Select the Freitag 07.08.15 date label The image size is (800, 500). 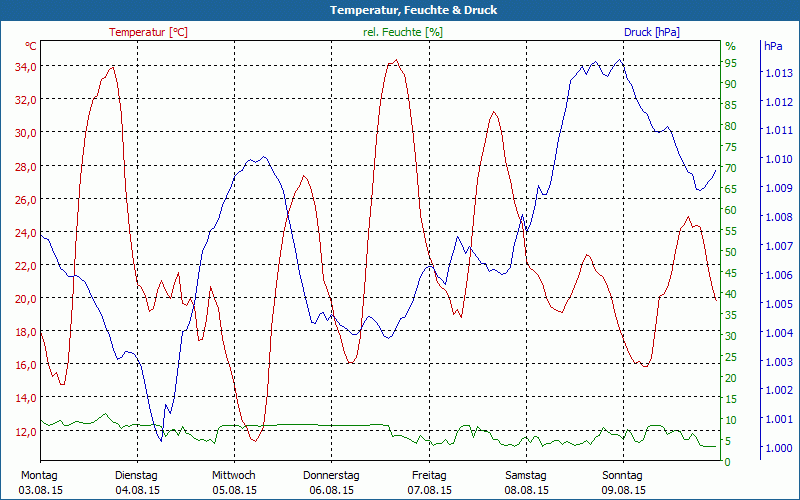click(429, 482)
